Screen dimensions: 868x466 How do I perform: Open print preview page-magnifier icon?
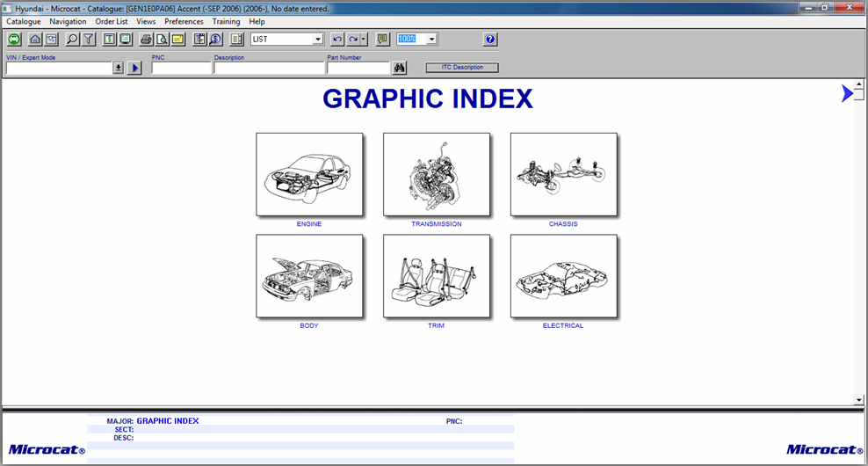pos(162,40)
